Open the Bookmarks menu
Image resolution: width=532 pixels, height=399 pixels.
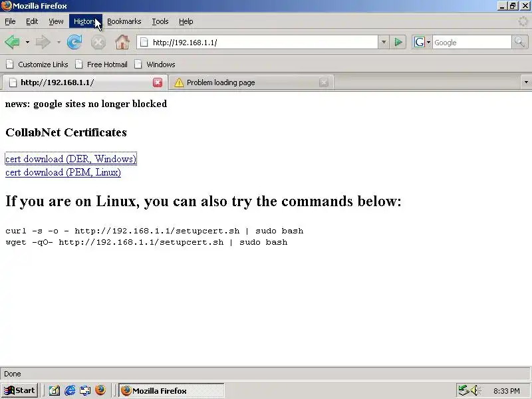coord(124,21)
